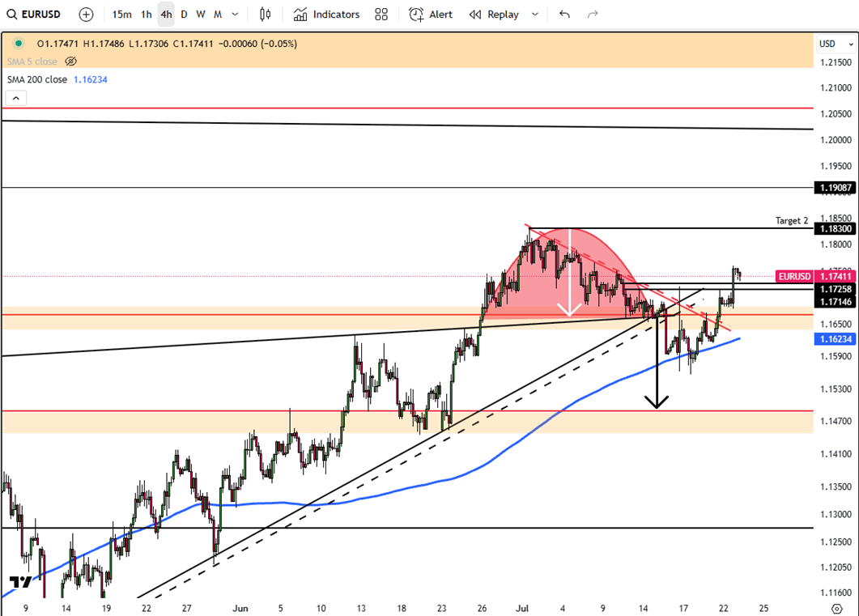Show the hidden SMA 5 indicator
This screenshot has width=859, height=616.
[70, 62]
